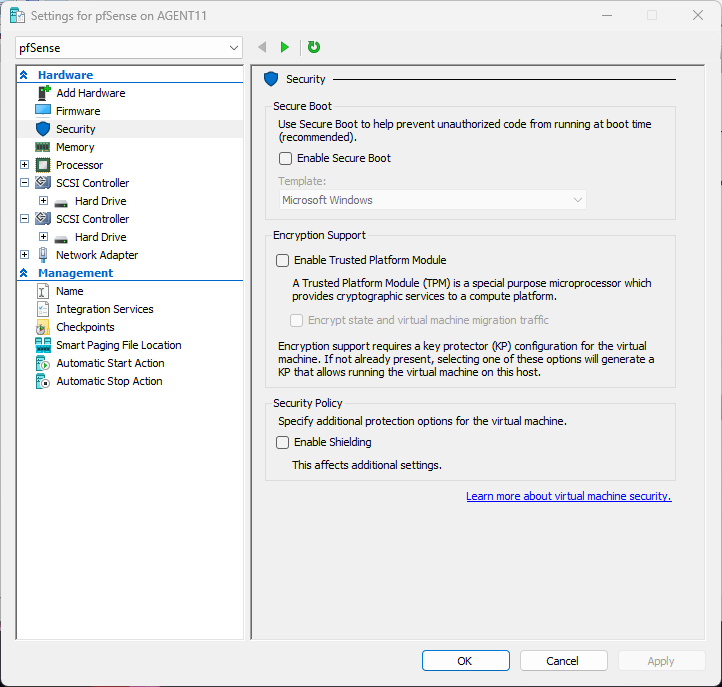Image resolution: width=722 pixels, height=687 pixels.
Task: Click the OK button
Action: (465, 660)
